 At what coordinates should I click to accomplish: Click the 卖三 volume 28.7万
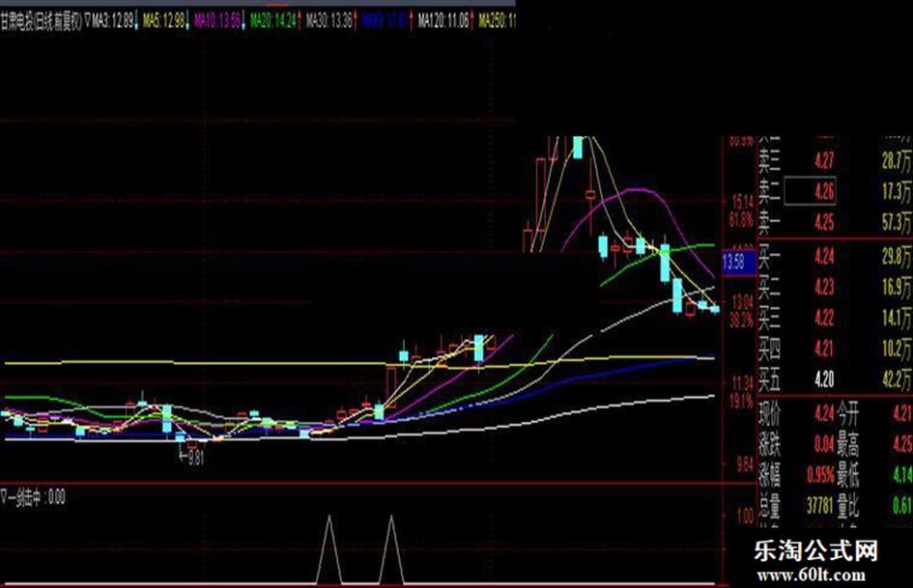pos(897,160)
